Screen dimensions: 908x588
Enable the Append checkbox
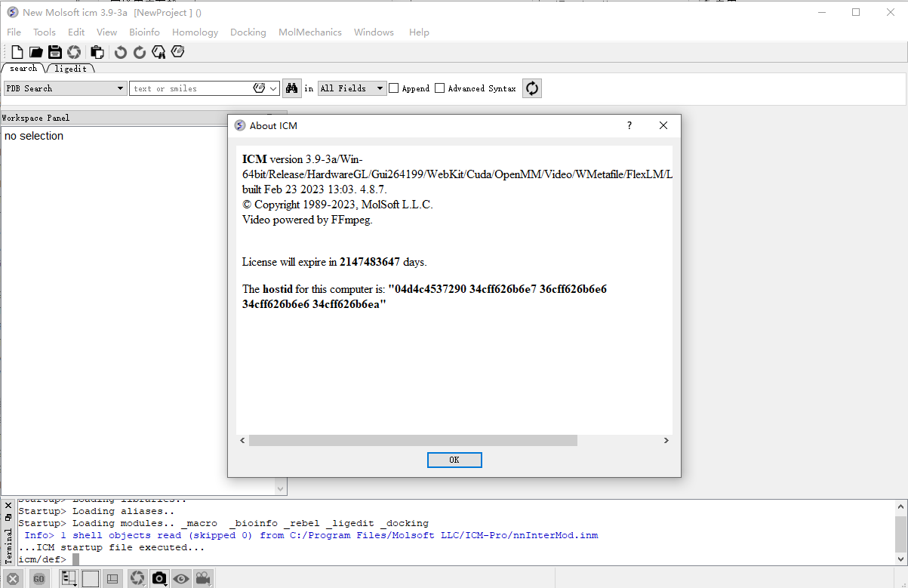coord(392,88)
